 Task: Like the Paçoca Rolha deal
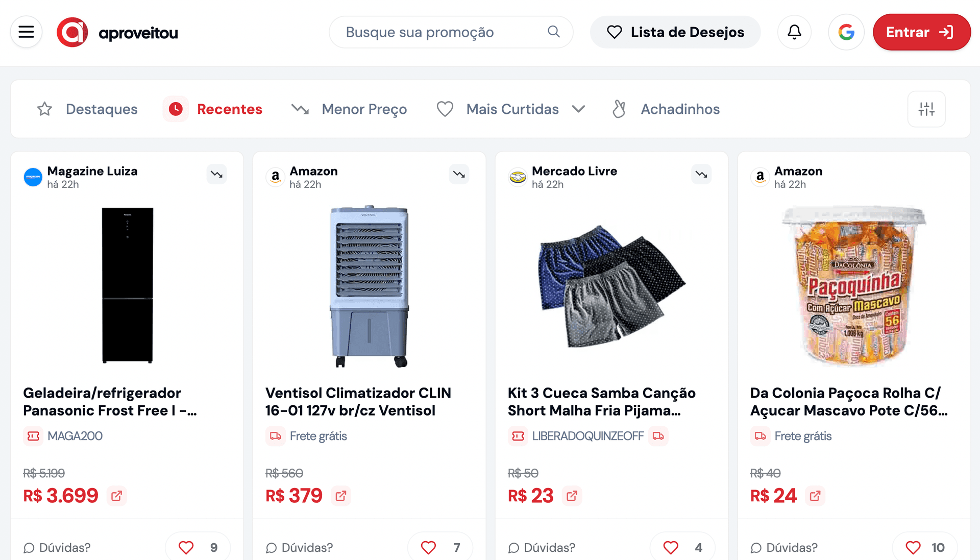click(x=913, y=548)
